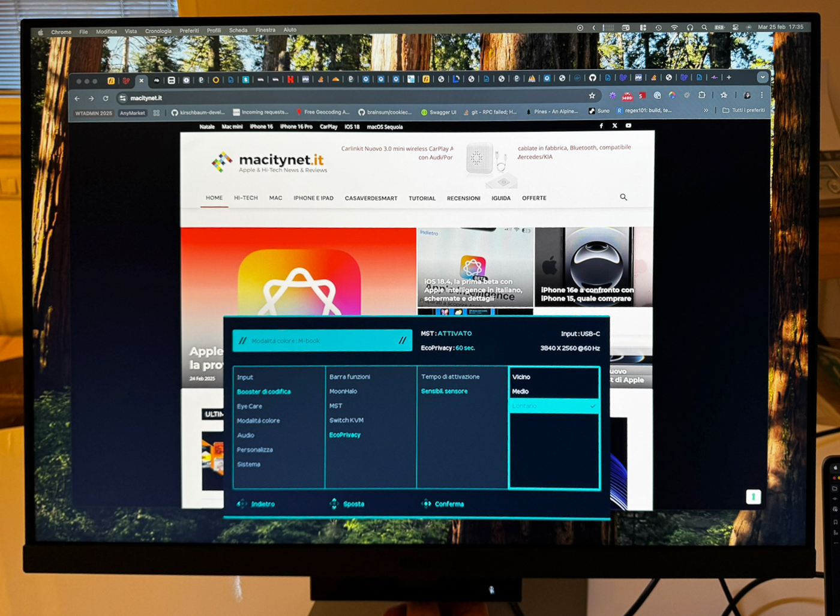Open the Apple menu in menu bar
The height and width of the screenshot is (616, 840).
(40, 32)
